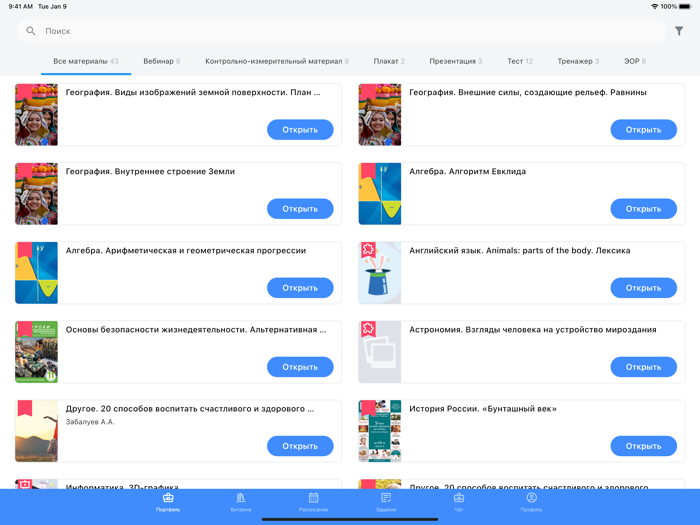Click author name Забалуев А.А.

pyautogui.click(x=90, y=422)
